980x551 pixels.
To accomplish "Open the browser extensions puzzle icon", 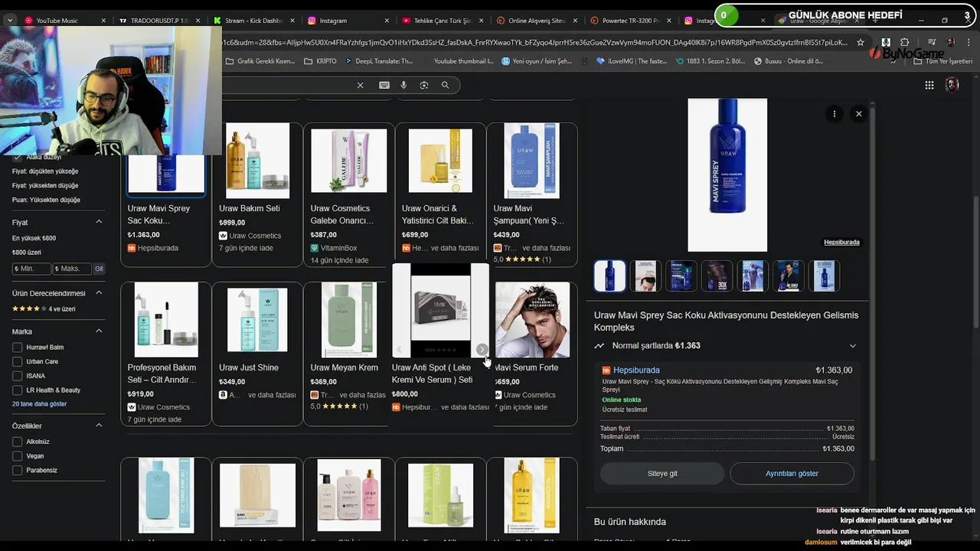I will [x=904, y=43].
